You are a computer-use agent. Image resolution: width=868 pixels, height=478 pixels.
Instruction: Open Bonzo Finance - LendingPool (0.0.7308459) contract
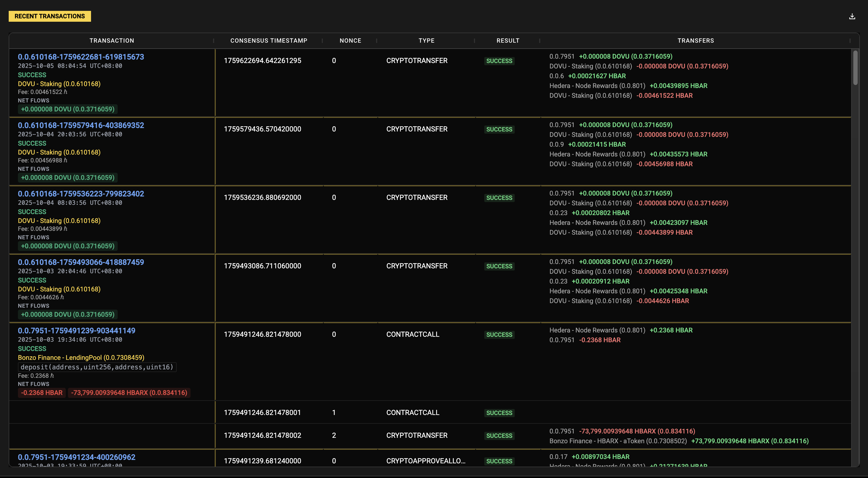pyautogui.click(x=81, y=358)
